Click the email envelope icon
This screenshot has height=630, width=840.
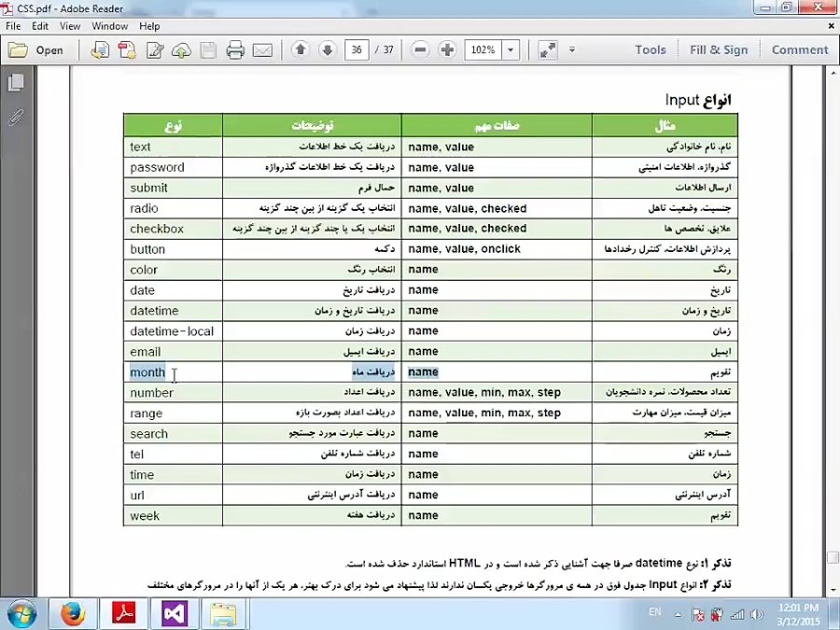[x=262, y=50]
